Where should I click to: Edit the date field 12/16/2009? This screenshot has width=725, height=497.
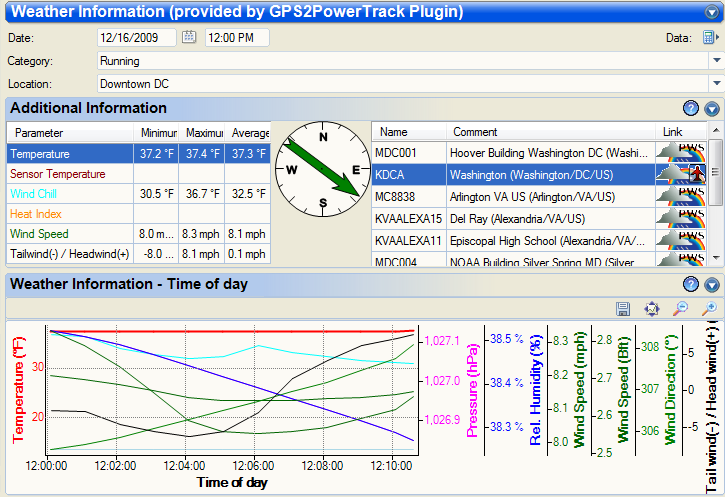[x=137, y=37]
